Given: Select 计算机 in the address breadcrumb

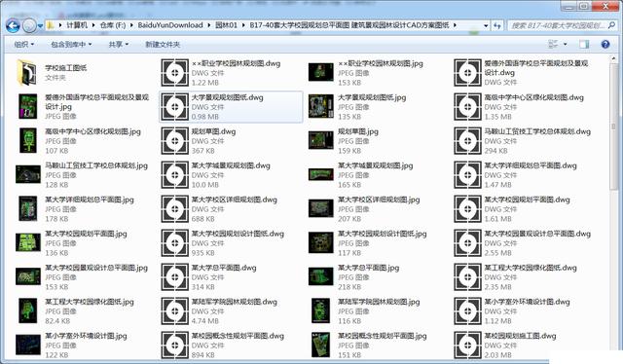Looking at the screenshot, I should point(77,25).
